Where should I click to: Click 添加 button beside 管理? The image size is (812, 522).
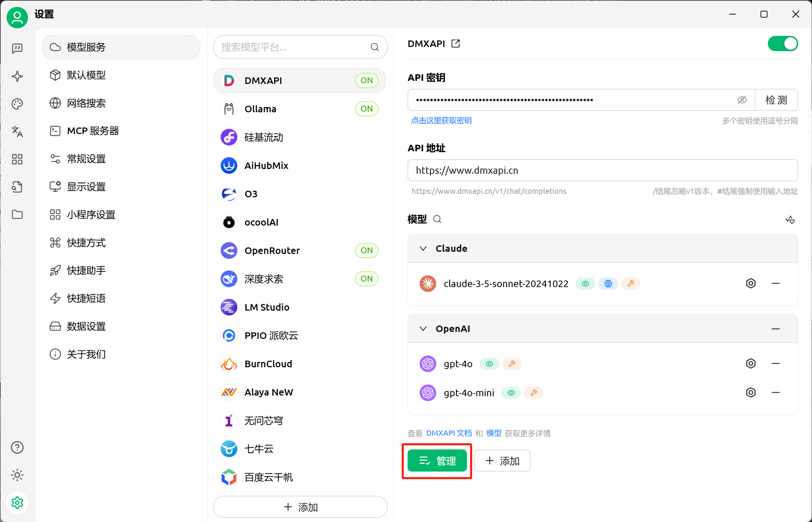502,461
